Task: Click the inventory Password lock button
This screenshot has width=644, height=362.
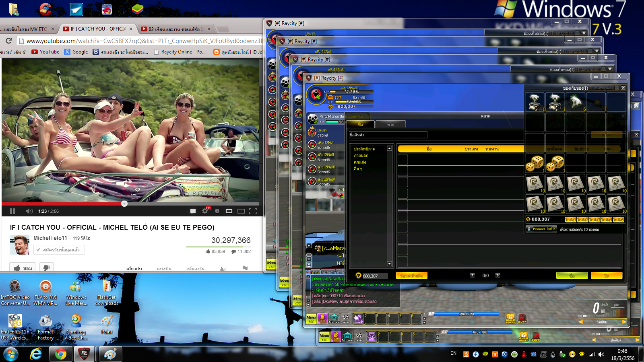Action: tap(541, 229)
